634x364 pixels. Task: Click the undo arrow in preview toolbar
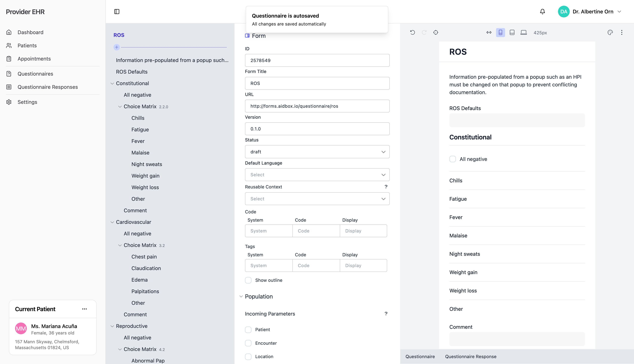413,32
